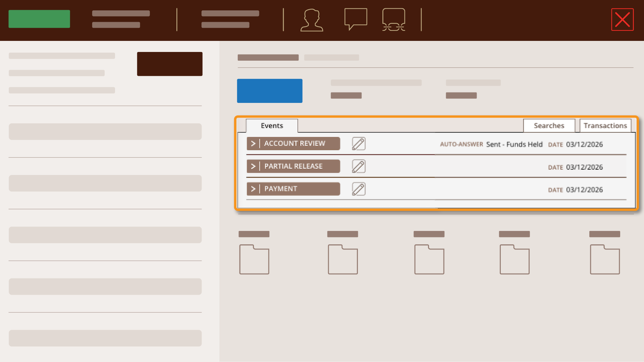Click the blue button below header
The width and height of the screenshot is (644, 362).
[269, 91]
